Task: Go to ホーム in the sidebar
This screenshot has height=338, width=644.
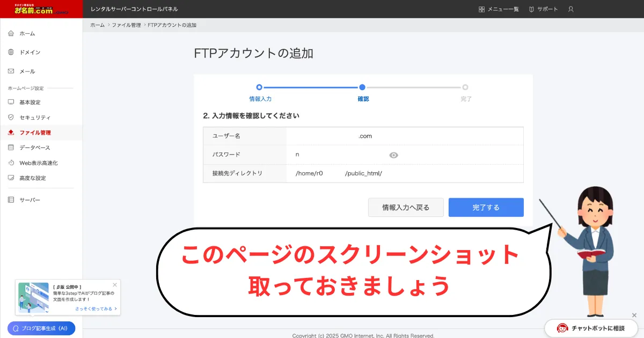Action: pyautogui.click(x=27, y=33)
